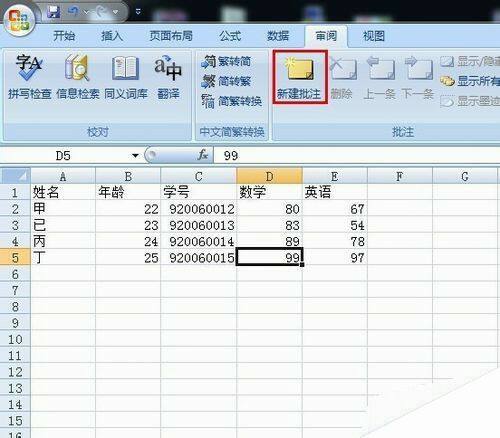Click cell containing 英语
The image size is (500, 438).
pos(335,192)
